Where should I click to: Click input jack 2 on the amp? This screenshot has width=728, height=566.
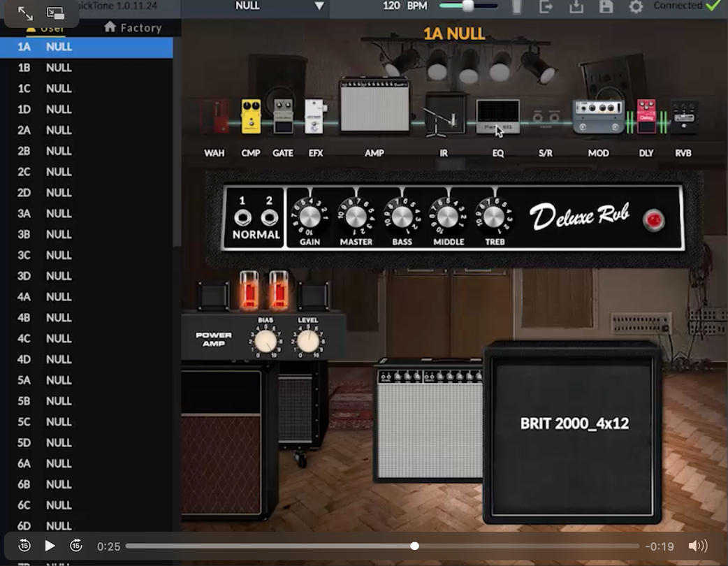pos(269,217)
